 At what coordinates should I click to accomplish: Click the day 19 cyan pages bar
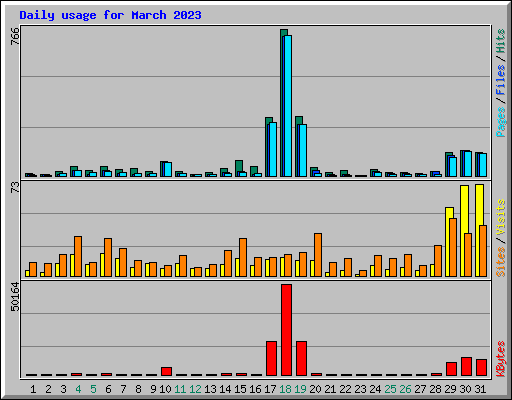point(303,150)
